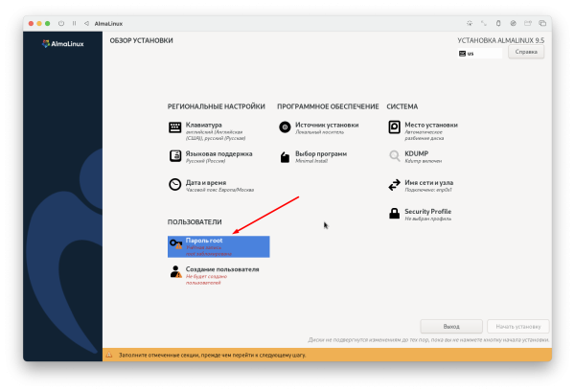The height and width of the screenshot is (392, 575).
Task: Click the УСТАНОВКА ALMALINUX 9.5 title
Action: click(x=500, y=40)
